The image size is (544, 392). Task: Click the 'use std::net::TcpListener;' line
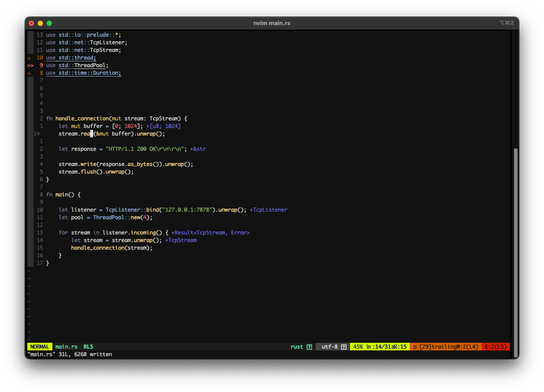pos(87,43)
